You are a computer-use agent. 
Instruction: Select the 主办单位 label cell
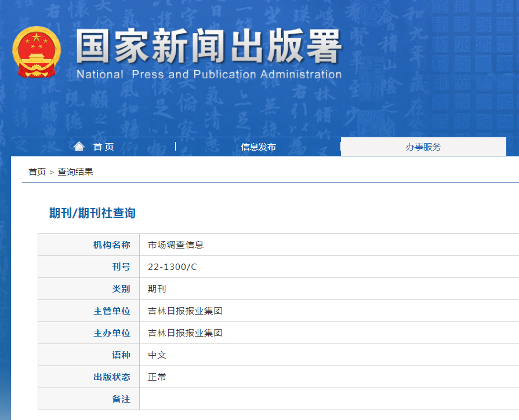pos(89,333)
